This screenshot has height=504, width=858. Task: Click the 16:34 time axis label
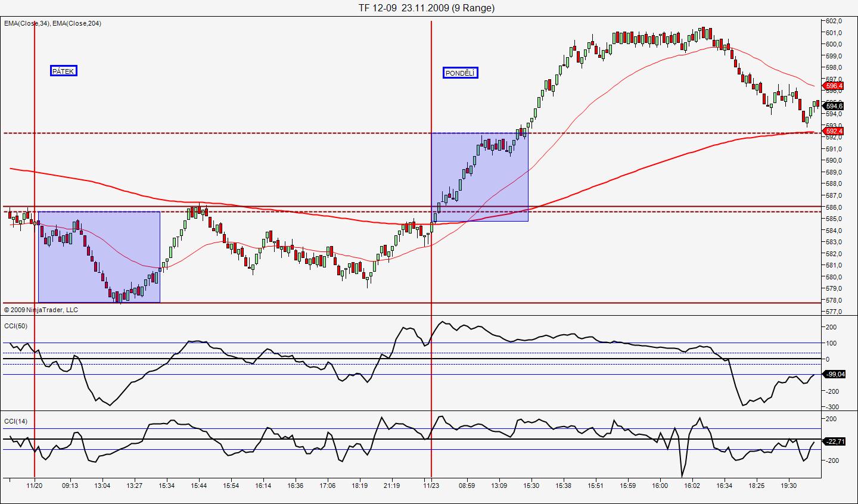pos(725,486)
